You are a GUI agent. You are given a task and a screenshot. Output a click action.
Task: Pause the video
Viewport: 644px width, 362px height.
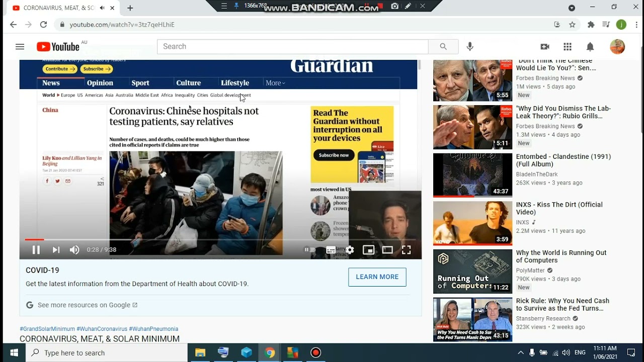pyautogui.click(x=36, y=250)
